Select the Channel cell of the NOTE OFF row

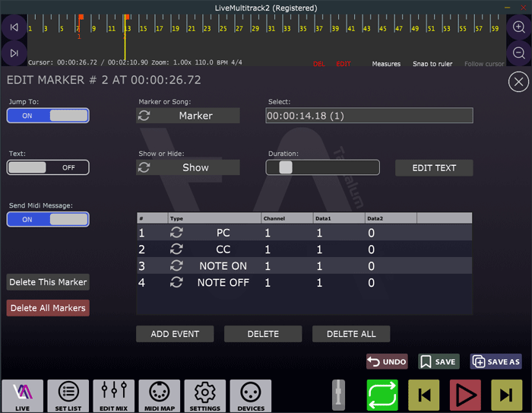(x=287, y=283)
